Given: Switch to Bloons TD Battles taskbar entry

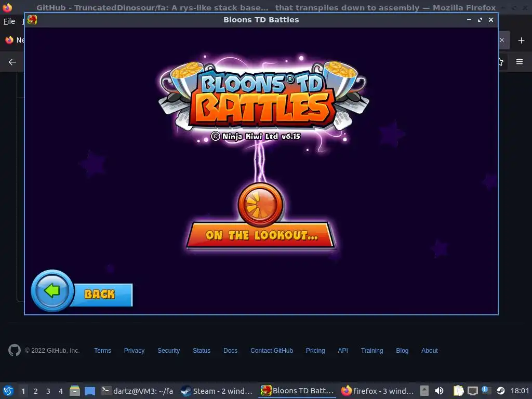Looking at the screenshot, I should coord(297,391).
